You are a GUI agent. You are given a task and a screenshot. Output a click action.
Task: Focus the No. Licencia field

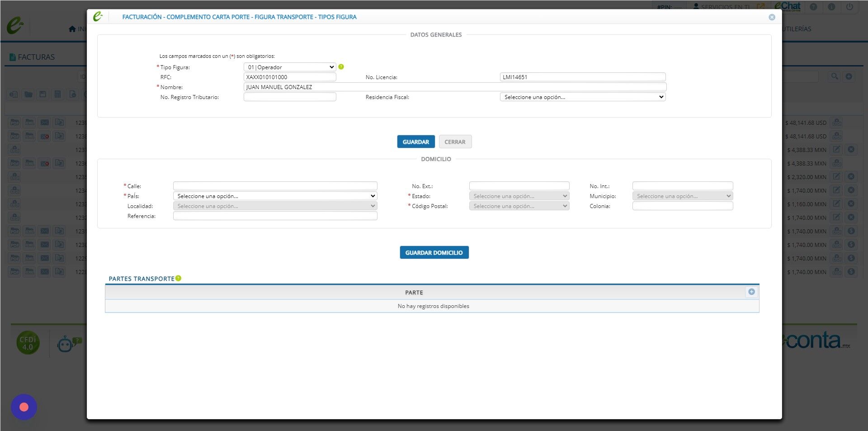[x=583, y=77]
